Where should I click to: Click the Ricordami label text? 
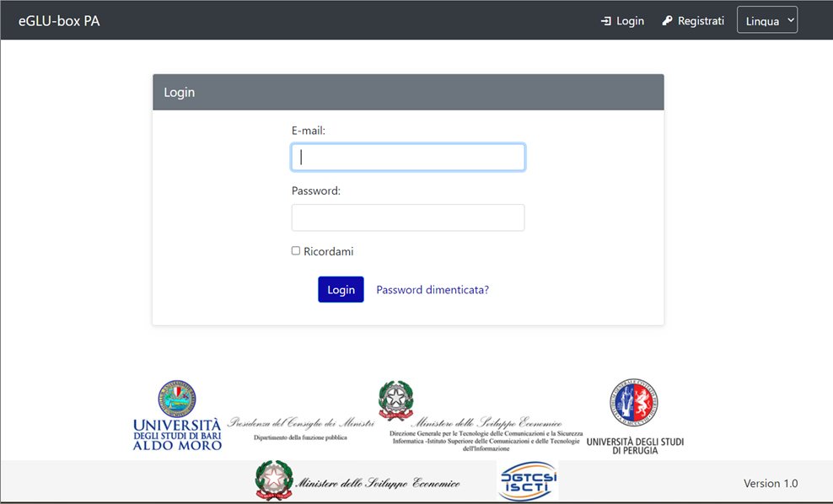[329, 252]
